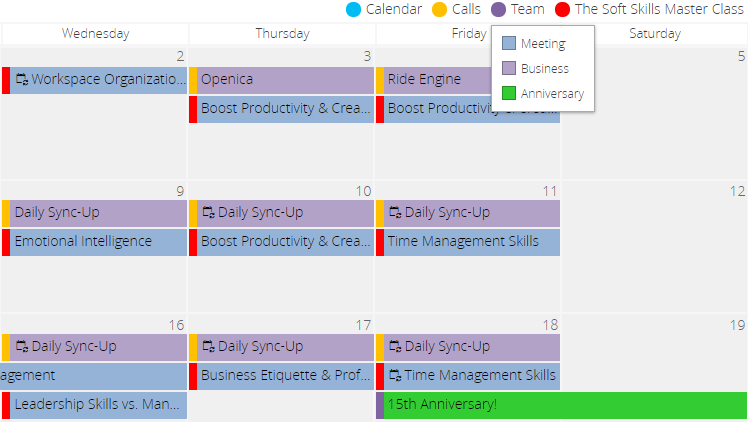Click the yellow Calls legend circle
Image resolution: width=748 pixels, height=422 pixels.
pyautogui.click(x=439, y=9)
